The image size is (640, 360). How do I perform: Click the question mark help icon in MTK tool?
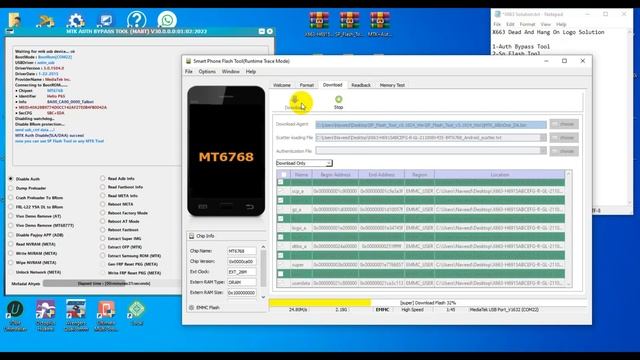pyautogui.click(x=136, y=20)
